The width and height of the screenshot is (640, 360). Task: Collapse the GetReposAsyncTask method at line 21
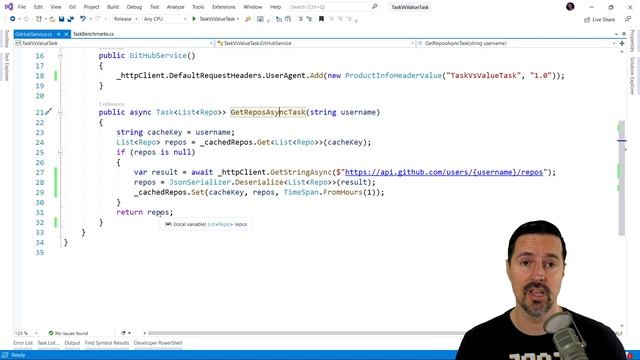(60, 112)
